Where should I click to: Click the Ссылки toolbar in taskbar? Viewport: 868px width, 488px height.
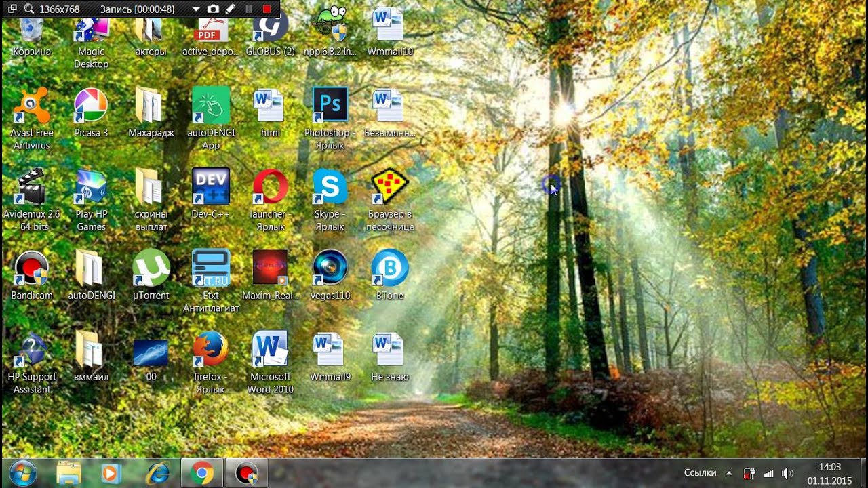[x=700, y=473]
